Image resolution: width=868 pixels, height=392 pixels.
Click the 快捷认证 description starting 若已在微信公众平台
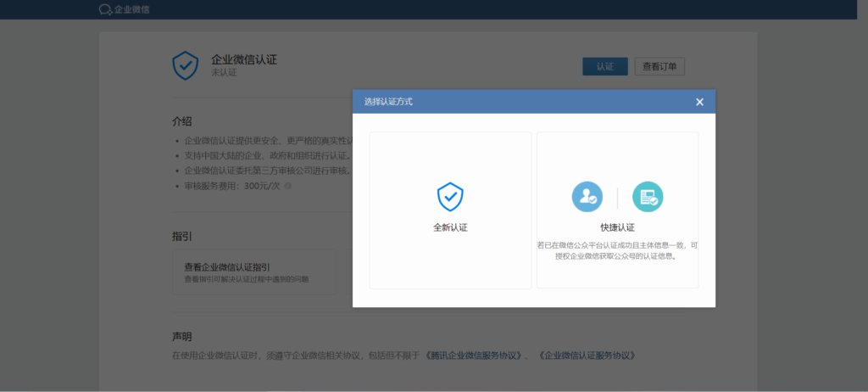coord(617,250)
